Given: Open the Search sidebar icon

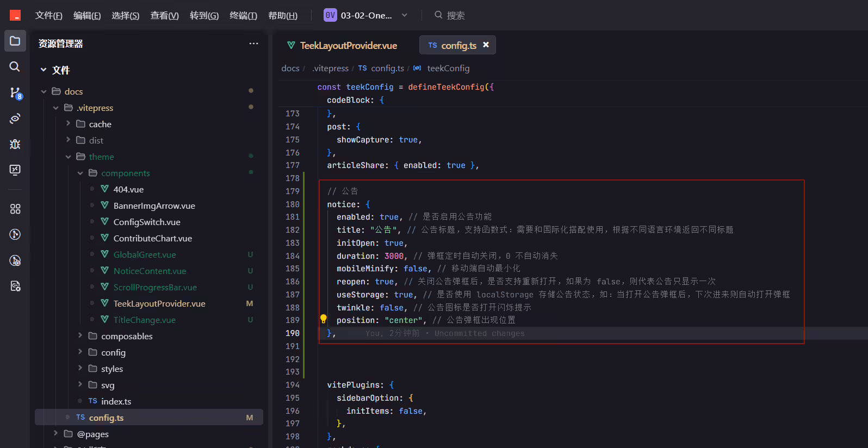Looking at the screenshot, I should (x=15, y=66).
